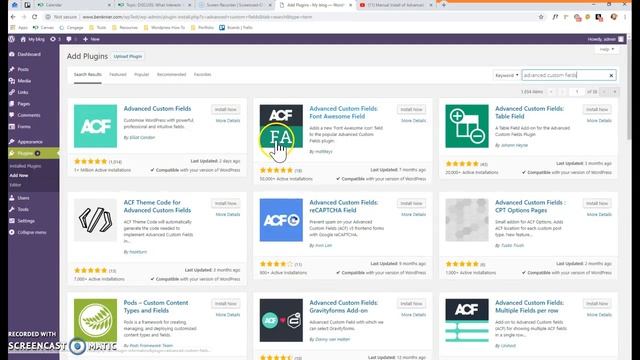Image resolution: width=640 pixels, height=360 pixels.
Task: Open More Details for Advanced Custom Fields
Action: [x=228, y=121]
